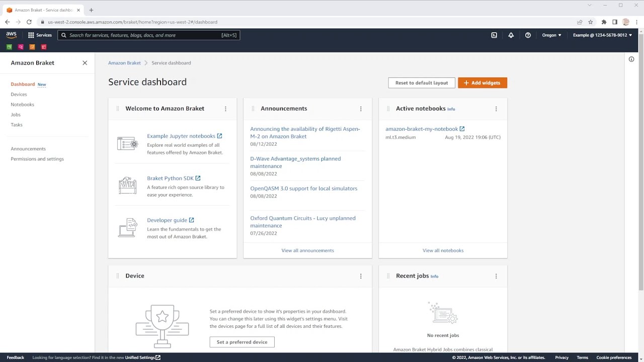
Task: Open Tasks in the sidebar
Action: coord(17,125)
